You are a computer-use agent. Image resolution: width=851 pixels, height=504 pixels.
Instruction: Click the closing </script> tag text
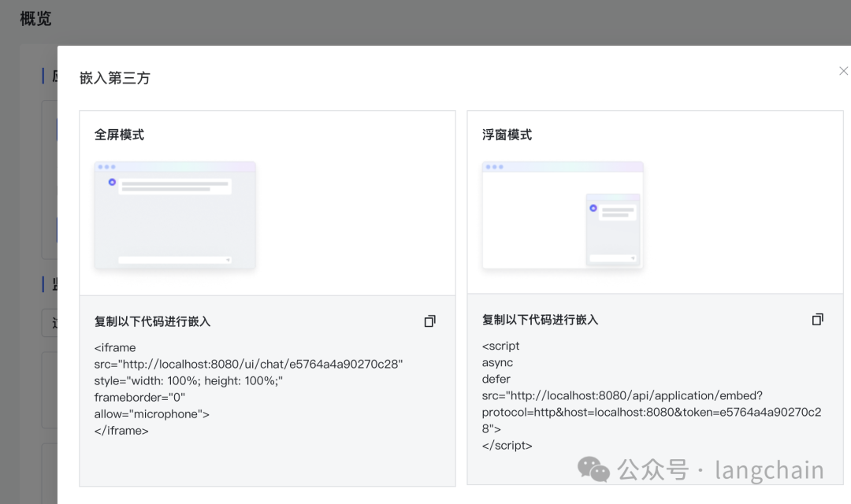(507, 446)
